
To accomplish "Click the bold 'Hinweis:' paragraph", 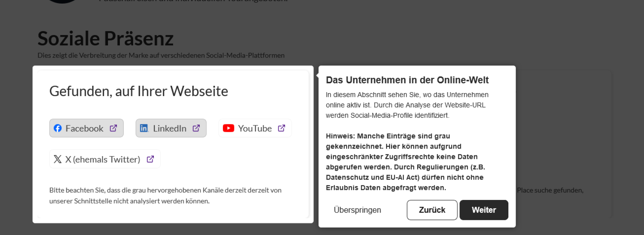I will [x=405, y=162].
